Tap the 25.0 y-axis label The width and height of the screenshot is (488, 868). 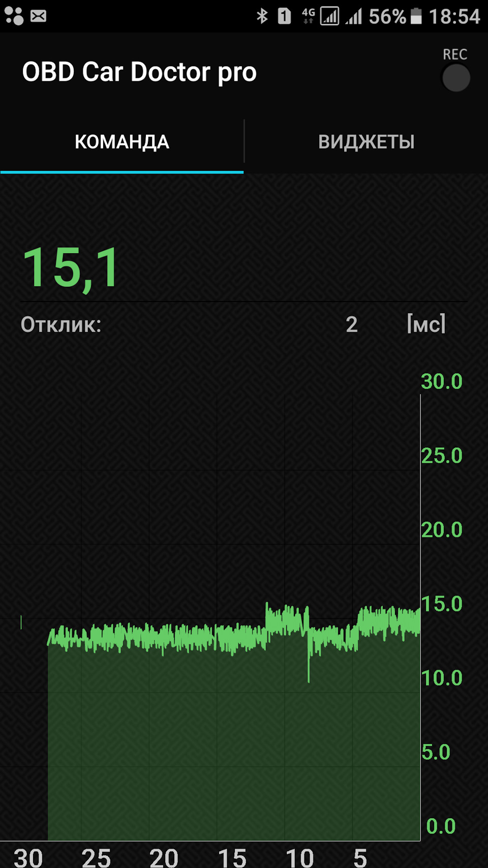[x=442, y=456]
